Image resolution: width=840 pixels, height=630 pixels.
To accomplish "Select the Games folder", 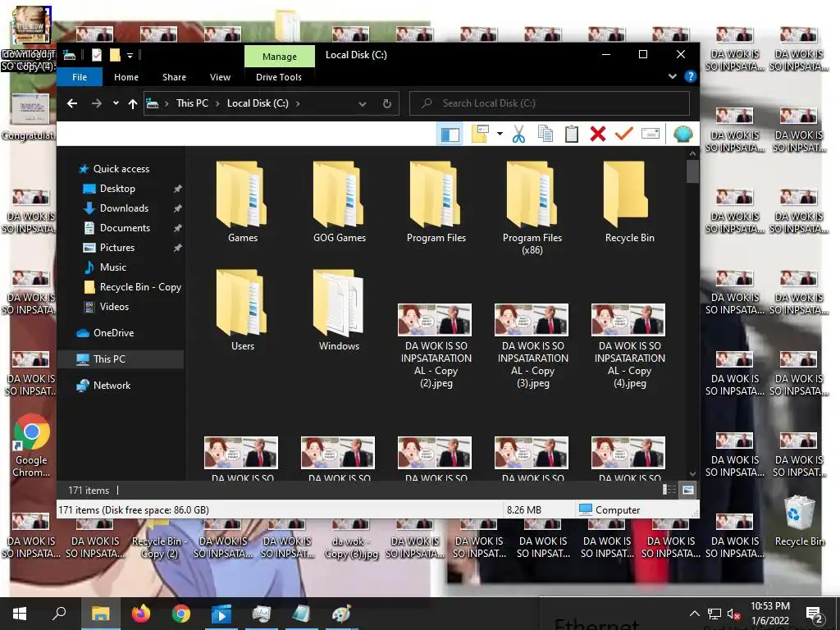I will [242, 202].
